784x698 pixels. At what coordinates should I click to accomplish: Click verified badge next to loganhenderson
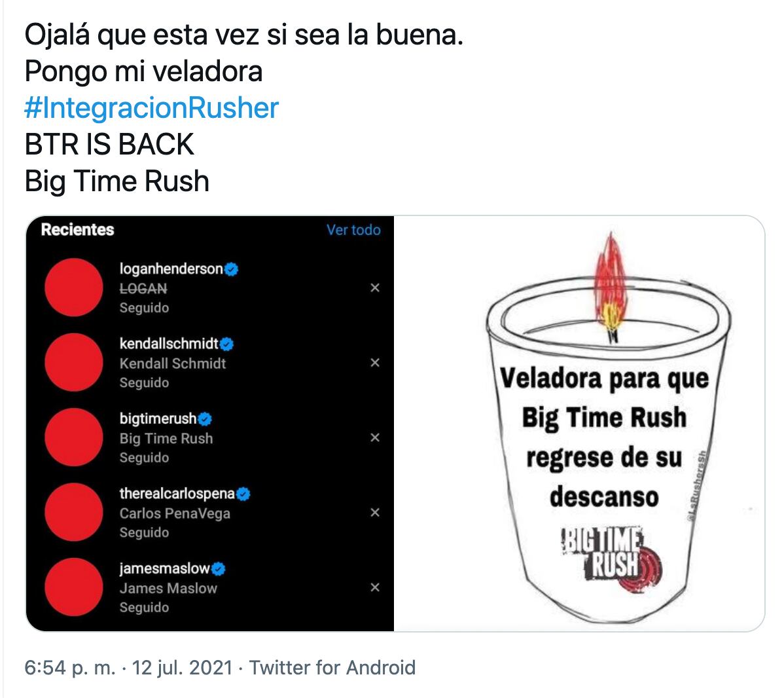[231, 269]
